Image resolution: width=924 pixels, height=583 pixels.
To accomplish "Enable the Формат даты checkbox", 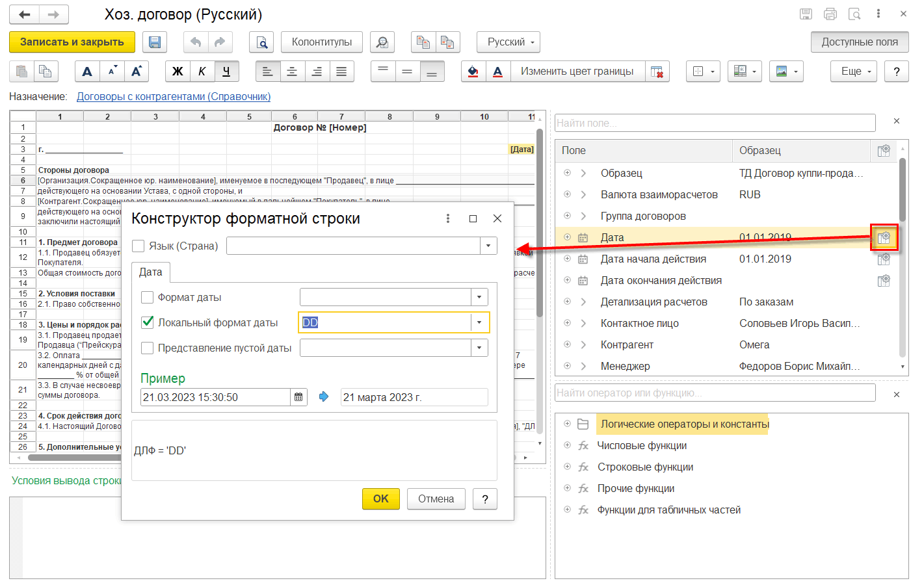I will [148, 297].
